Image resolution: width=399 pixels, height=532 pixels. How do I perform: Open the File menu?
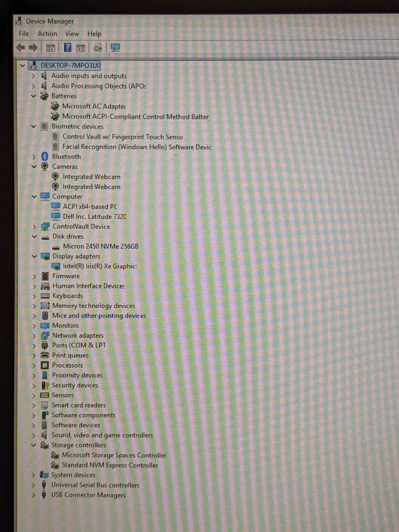pyautogui.click(x=24, y=34)
